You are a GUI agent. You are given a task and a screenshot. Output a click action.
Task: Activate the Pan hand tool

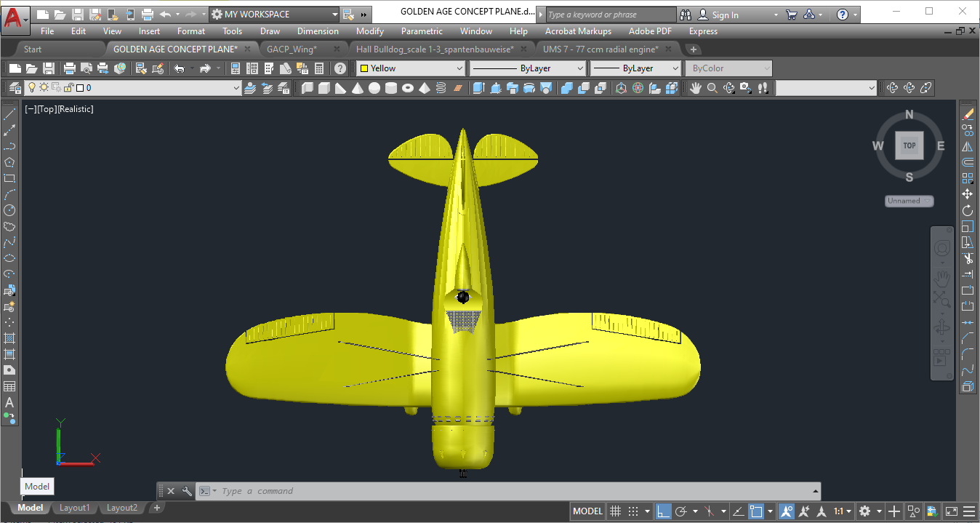tap(696, 88)
